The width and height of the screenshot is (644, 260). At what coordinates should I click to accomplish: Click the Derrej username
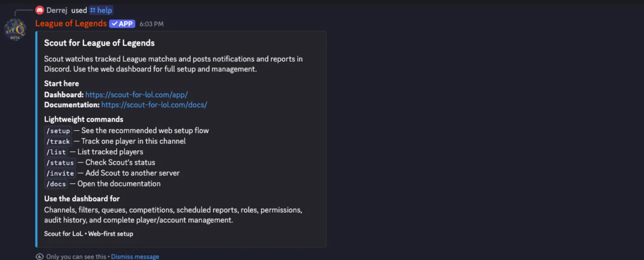point(57,10)
